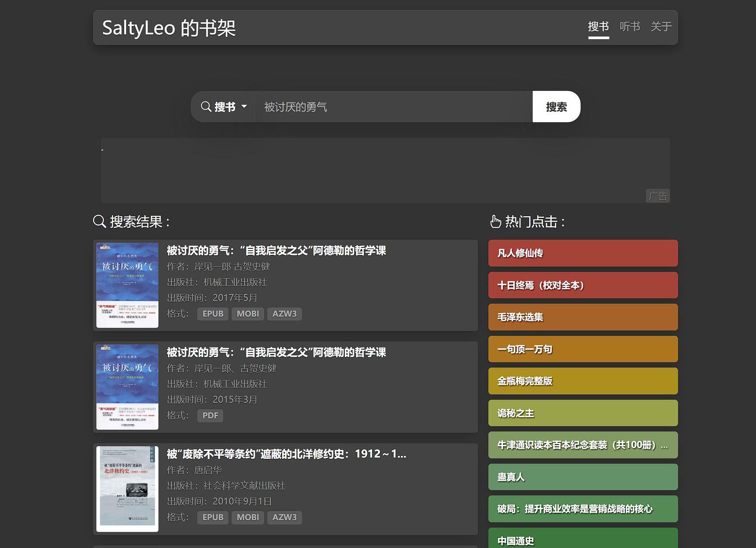Select MOBI format for 北洋修约史
Image resolution: width=756 pixels, height=548 pixels.
(248, 517)
